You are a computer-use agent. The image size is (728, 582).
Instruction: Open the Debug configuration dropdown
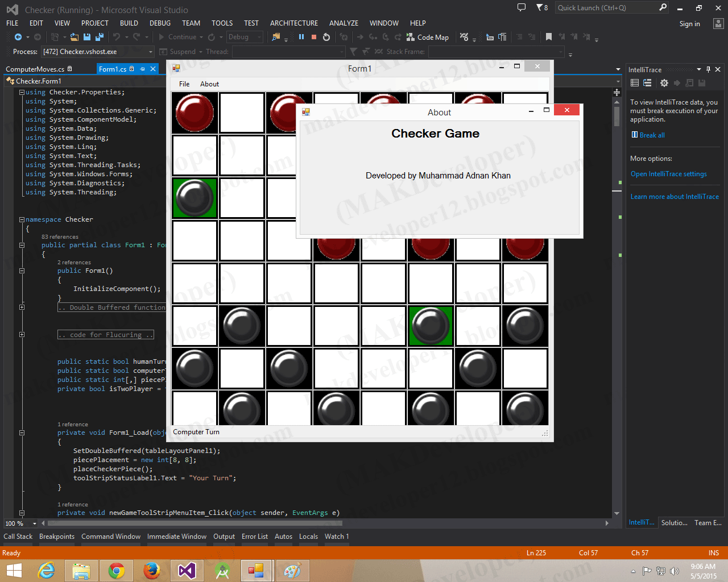[245, 37]
